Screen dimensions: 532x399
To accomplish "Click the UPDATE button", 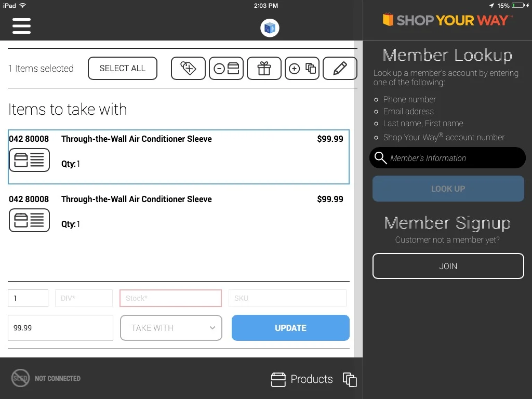I will click(x=290, y=328).
